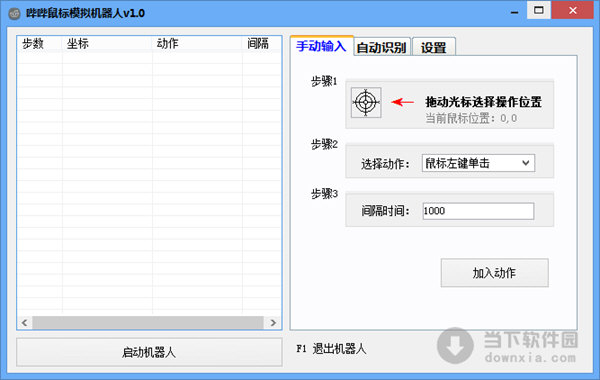
Task: Click the 当前鼠标位置 coordinates text
Action: [x=471, y=118]
